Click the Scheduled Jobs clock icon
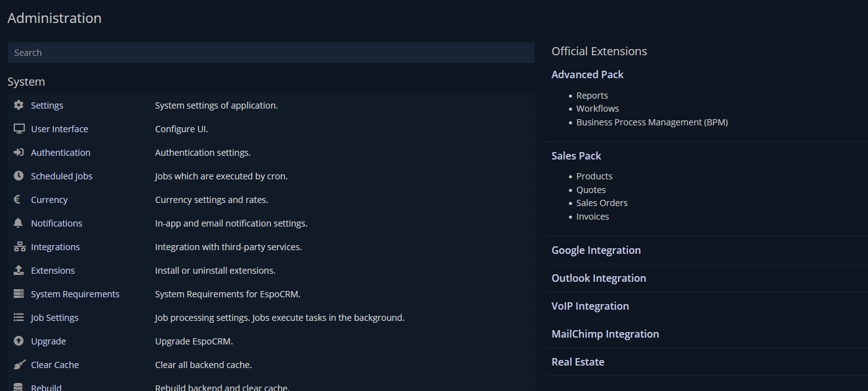This screenshot has width=868, height=391. click(x=19, y=176)
